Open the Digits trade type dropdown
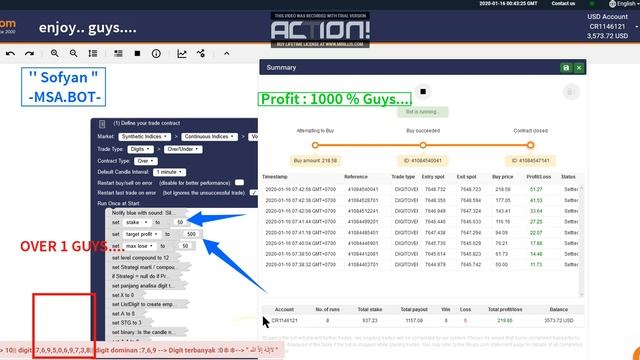 [x=140, y=149]
